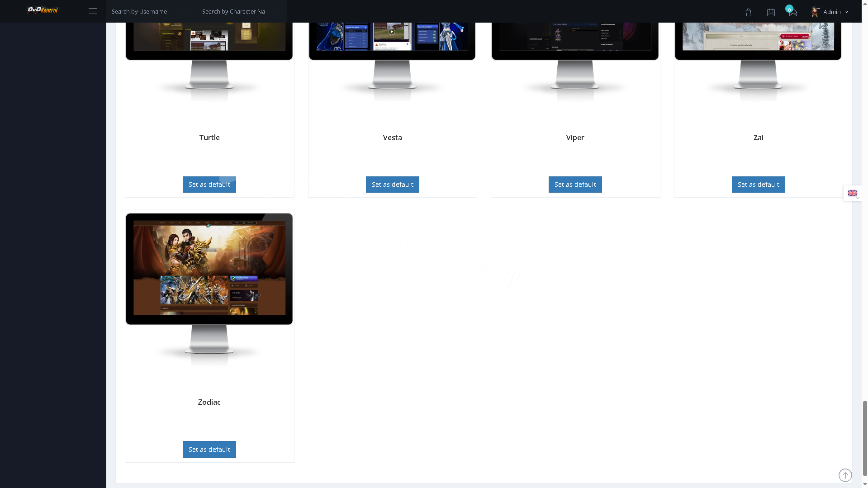Click the page vertical scrollbar thumb
Viewport: 868px width, 488px height.
coord(865,438)
